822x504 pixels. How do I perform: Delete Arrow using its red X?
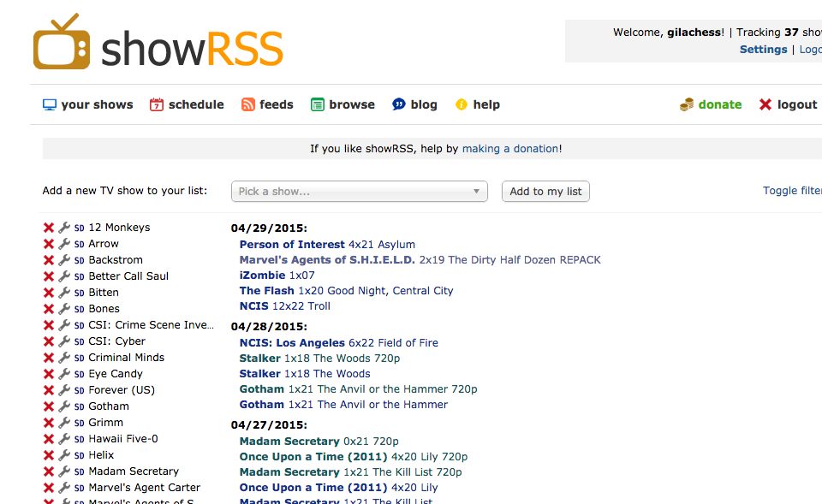(49, 244)
